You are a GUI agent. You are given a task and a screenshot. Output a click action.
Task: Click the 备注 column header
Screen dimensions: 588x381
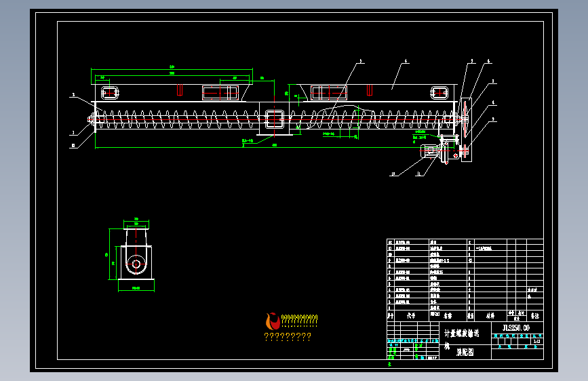click(534, 316)
